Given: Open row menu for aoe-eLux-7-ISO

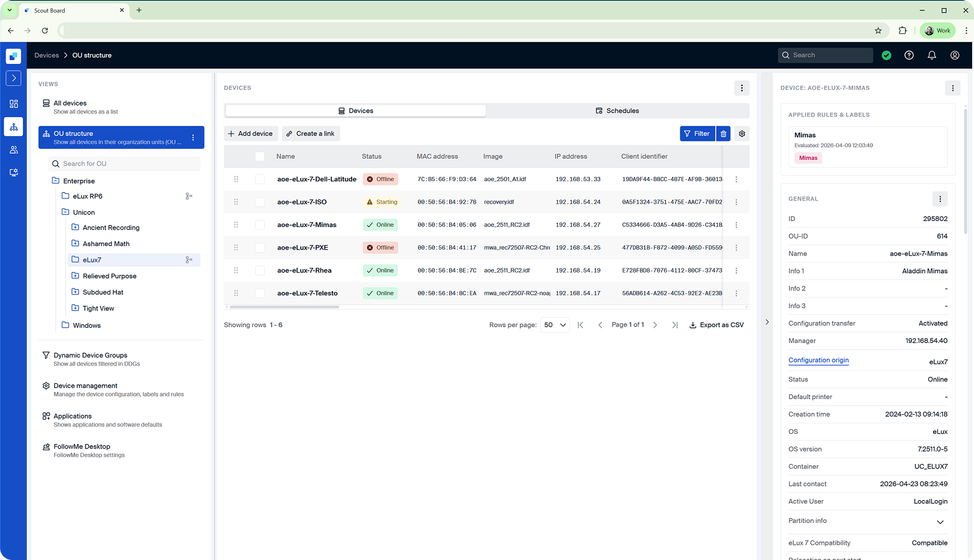Looking at the screenshot, I should pyautogui.click(x=737, y=202).
